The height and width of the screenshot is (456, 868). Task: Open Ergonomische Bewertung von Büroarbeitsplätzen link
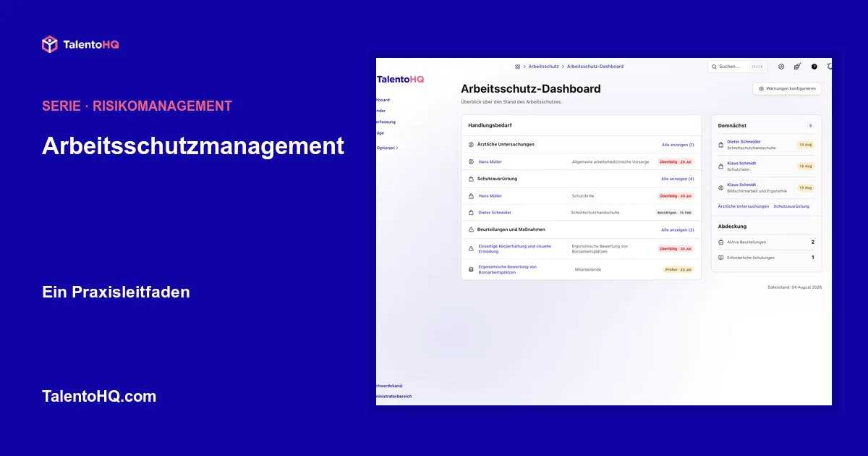[x=507, y=269]
